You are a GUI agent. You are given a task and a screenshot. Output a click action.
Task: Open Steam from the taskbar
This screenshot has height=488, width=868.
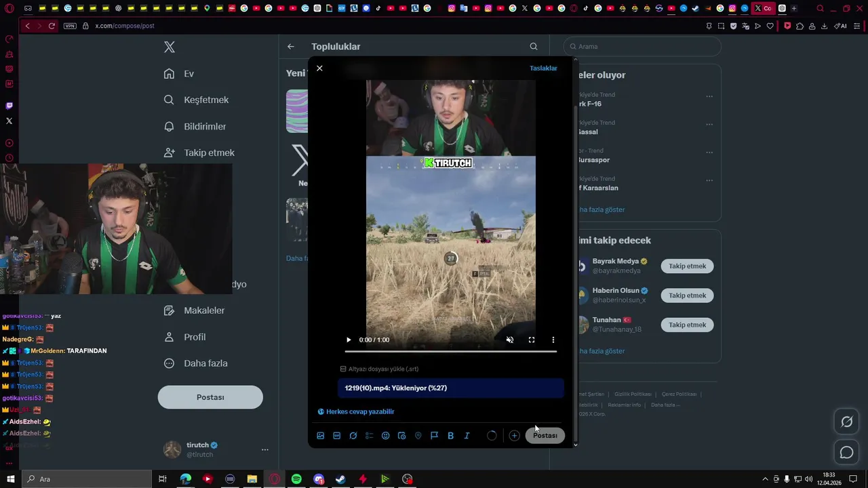tap(340, 479)
